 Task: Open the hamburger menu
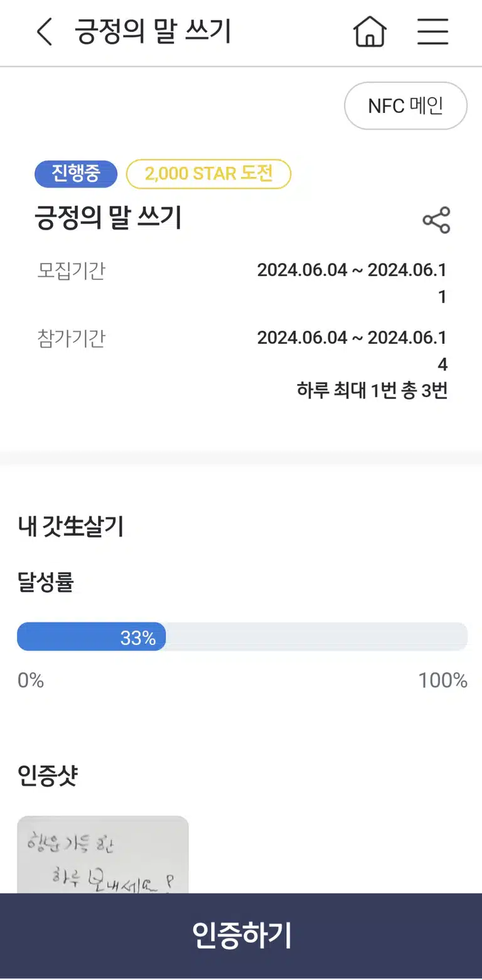tap(432, 31)
